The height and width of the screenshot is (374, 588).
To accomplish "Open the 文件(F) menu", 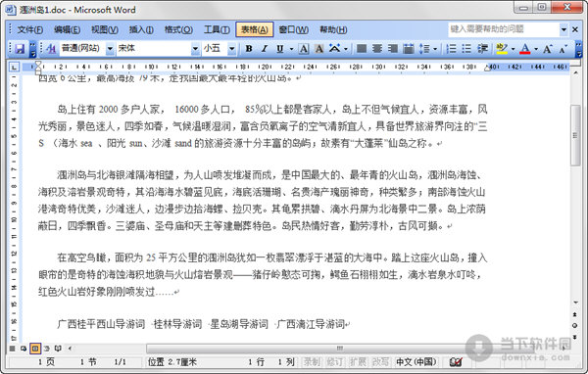I will pos(30,29).
